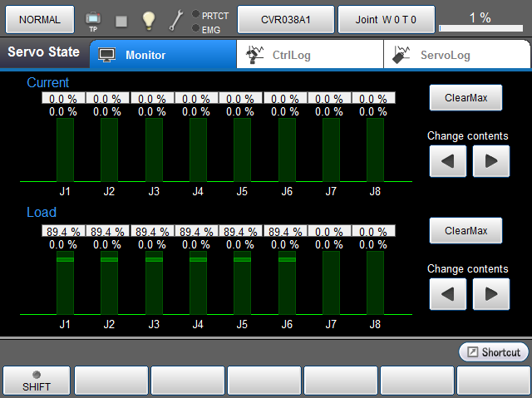Click the 1 % speed override bar

(480, 23)
